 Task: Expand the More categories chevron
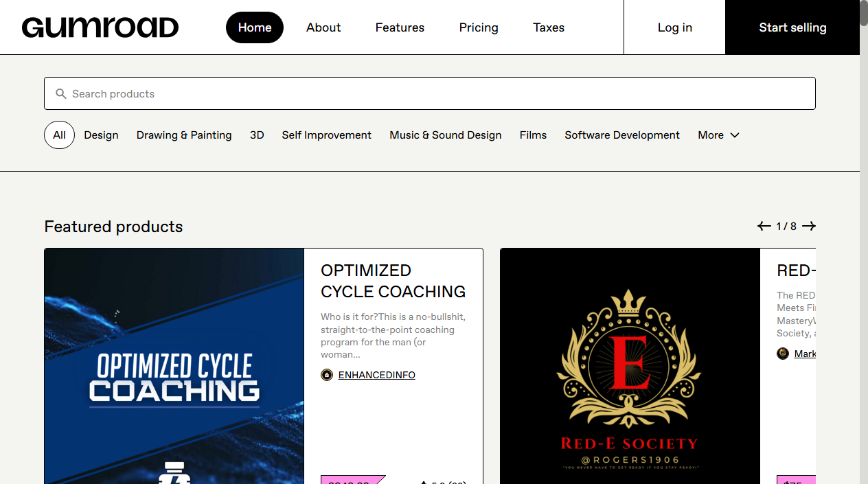(735, 135)
